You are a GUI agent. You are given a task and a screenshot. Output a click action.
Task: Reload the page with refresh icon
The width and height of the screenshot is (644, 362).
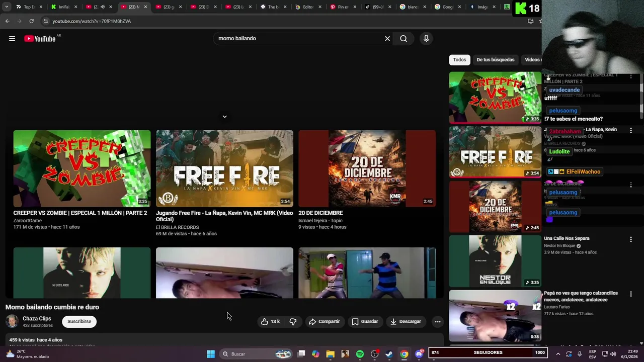coord(31,21)
